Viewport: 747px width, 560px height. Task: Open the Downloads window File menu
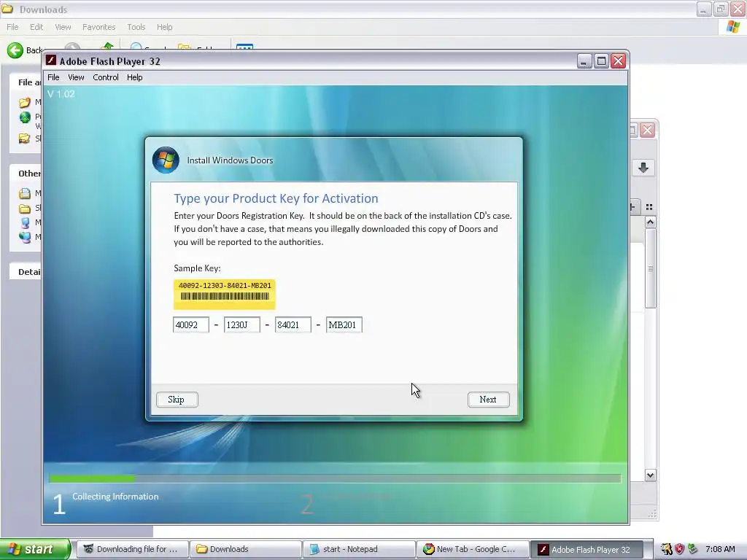12,27
